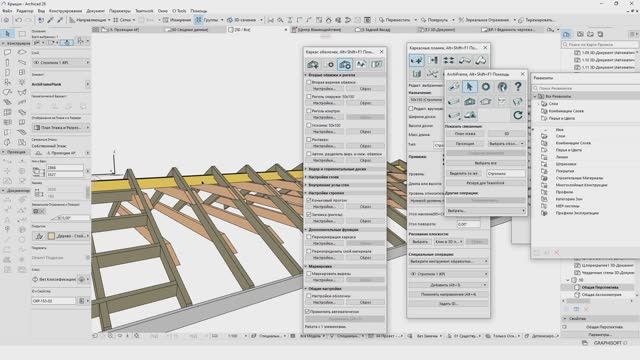This screenshot has width=640, height=360.
Task: Toggle the Применять автоматически checkbox
Action: coord(308,311)
